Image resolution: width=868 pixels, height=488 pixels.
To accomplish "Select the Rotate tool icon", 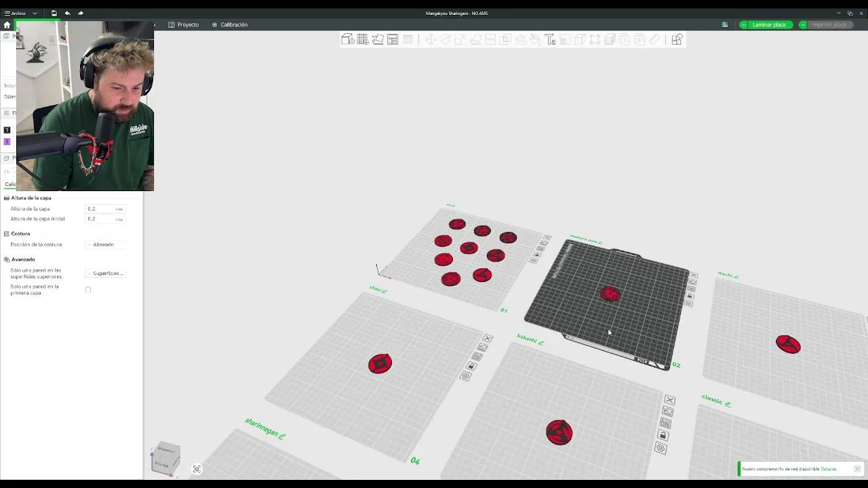I will [x=446, y=39].
